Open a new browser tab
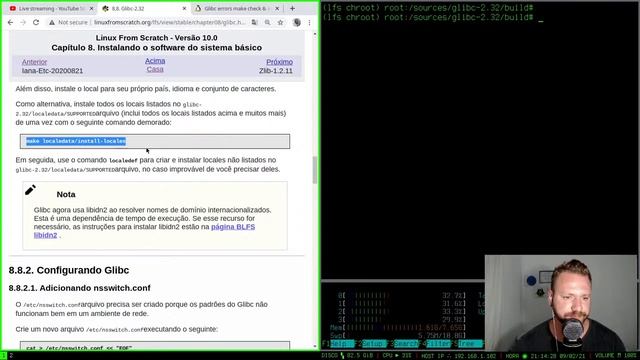 tap(292, 8)
